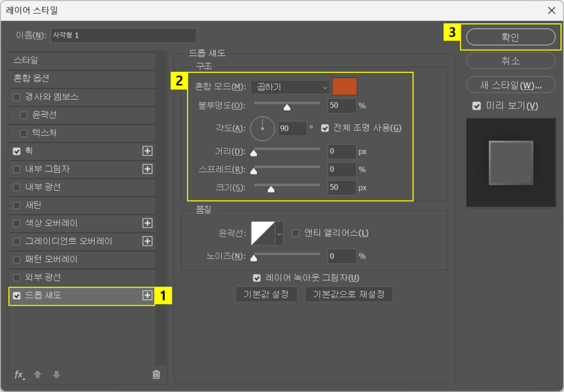Click the 각도 value field showing 90

(x=292, y=129)
